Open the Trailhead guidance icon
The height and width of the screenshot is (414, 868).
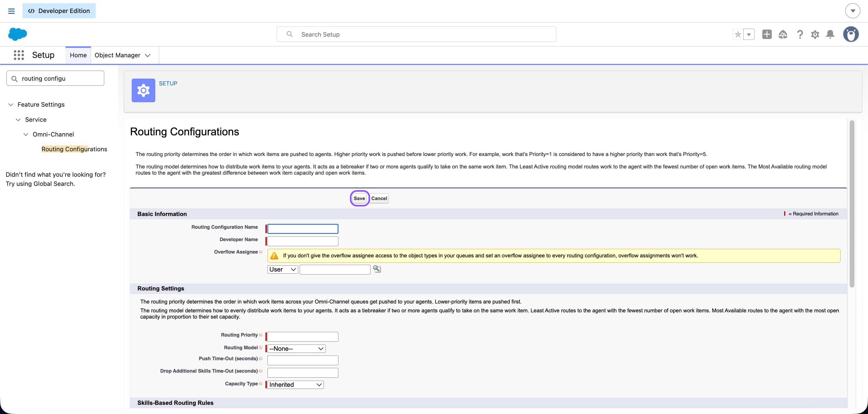point(783,34)
